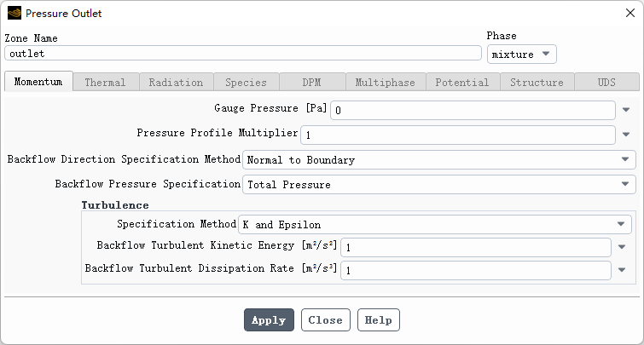This screenshot has height=345, width=644.
Task: Switch to the Species tab
Action: pyautogui.click(x=246, y=83)
